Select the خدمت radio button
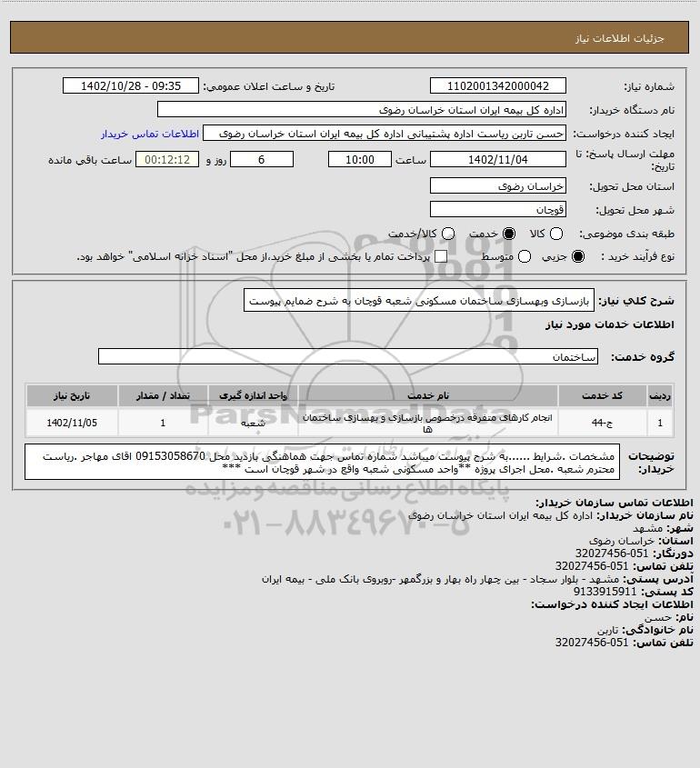 coord(509,234)
